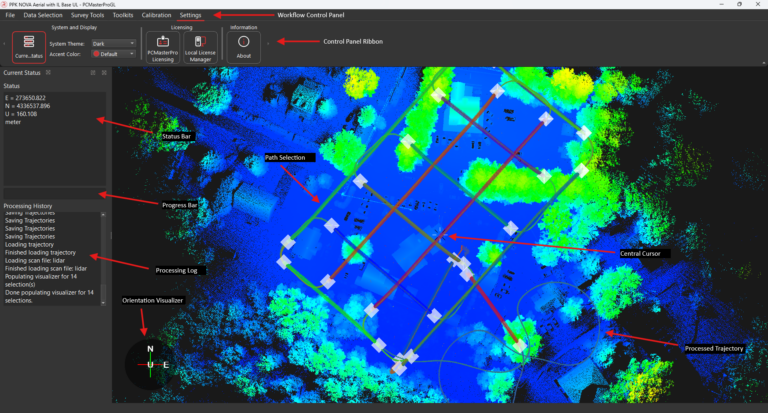768x413 pixels.
Task: Click the small icon beside the Current Status title
Action: 48,73
